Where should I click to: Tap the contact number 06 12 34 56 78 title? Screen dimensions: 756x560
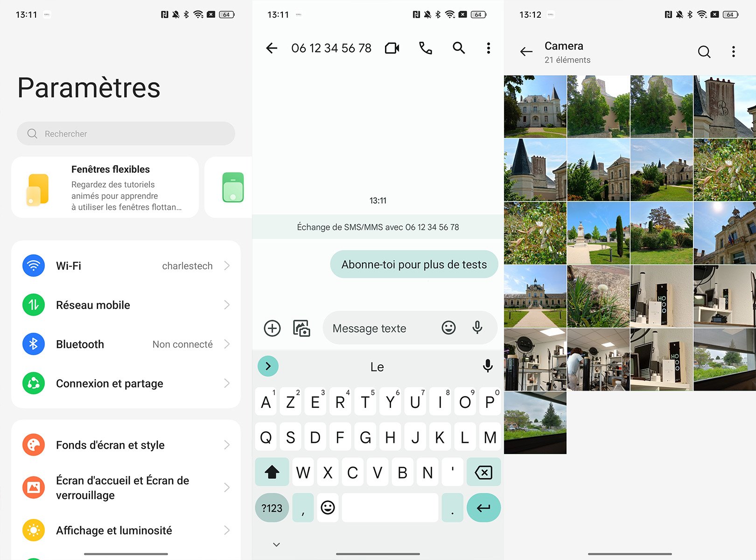[331, 48]
